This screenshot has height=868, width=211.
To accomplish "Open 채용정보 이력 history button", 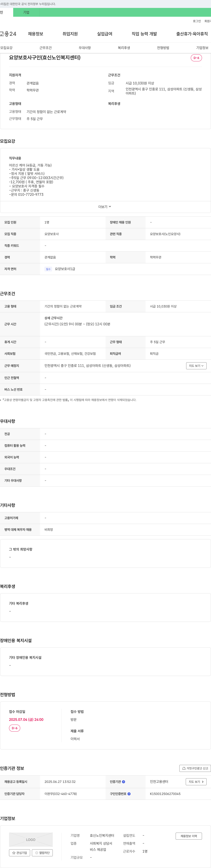I will point(188,836).
